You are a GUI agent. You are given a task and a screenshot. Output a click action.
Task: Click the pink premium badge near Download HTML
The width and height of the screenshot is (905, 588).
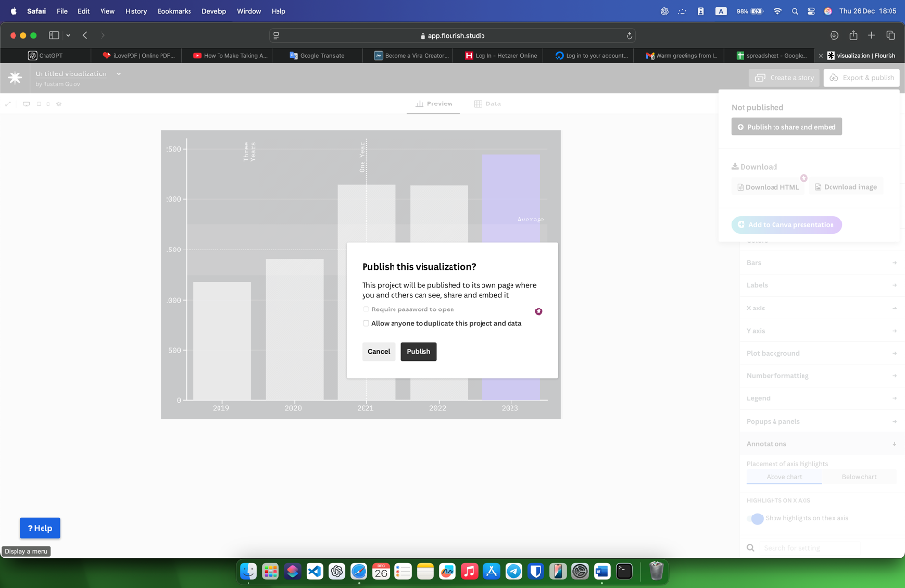[x=803, y=178]
